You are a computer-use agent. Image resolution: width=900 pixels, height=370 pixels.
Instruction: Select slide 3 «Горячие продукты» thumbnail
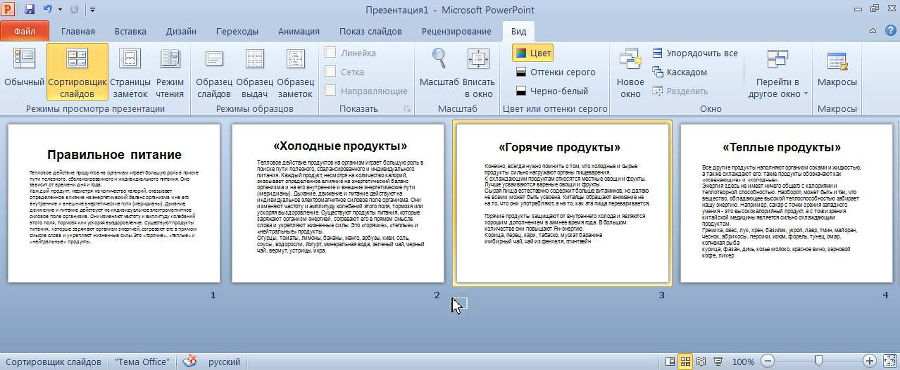(x=562, y=203)
